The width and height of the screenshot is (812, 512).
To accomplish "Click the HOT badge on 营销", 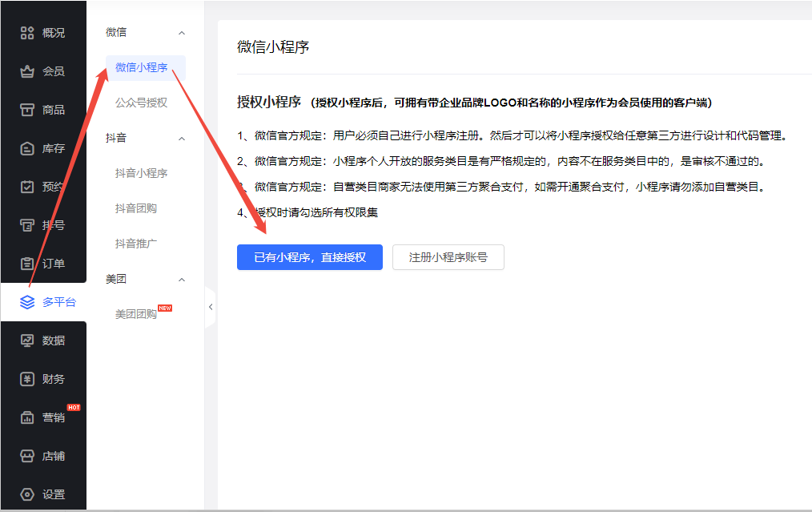I will [74, 407].
